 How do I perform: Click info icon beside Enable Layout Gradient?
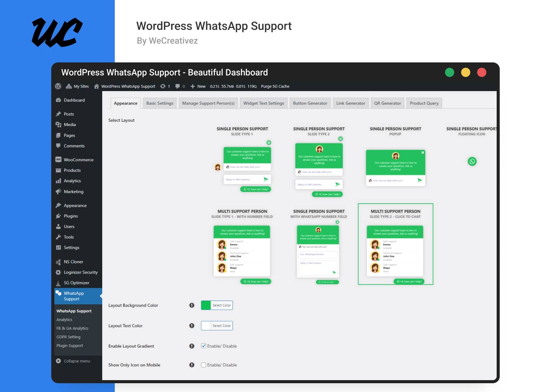pos(192,346)
